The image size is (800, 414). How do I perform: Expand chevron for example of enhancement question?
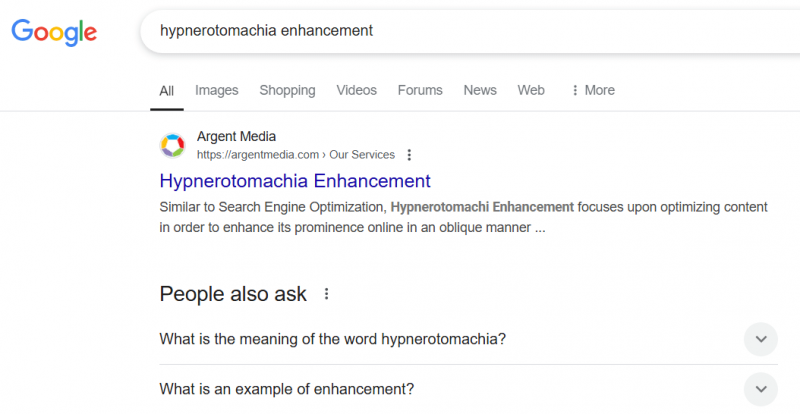tap(761, 389)
